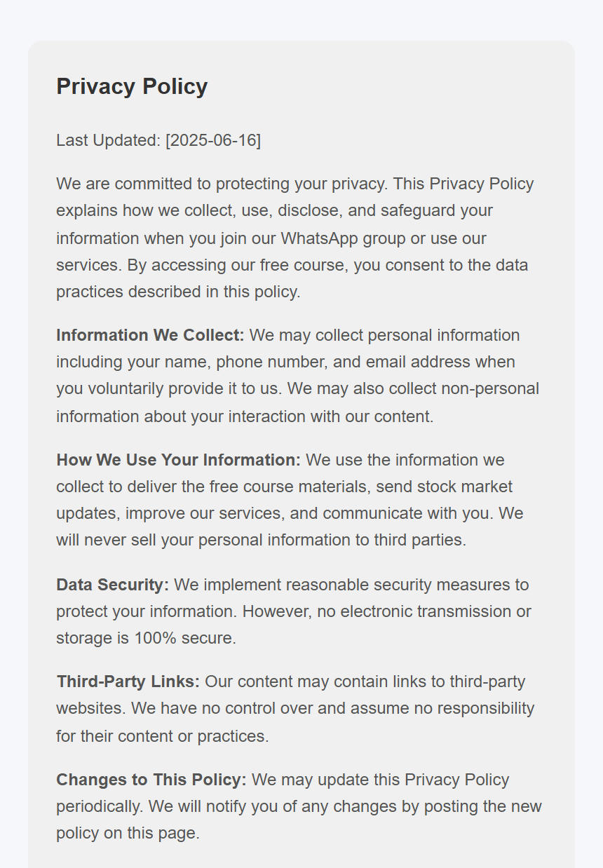Click the "How We Use Your Information:" label
This screenshot has height=868, width=603.
pos(178,460)
